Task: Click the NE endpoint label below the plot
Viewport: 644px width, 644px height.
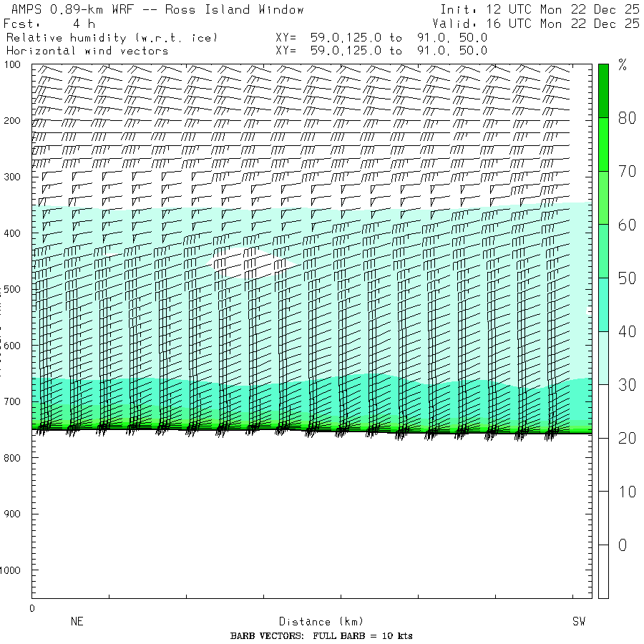Action: pos(77,621)
